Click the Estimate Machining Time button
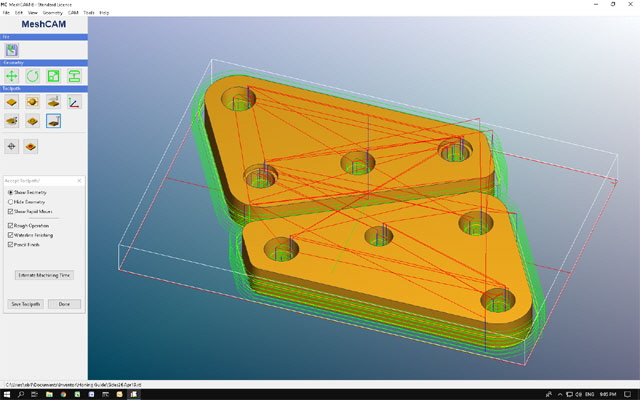This screenshot has height=400, width=640. point(44,275)
